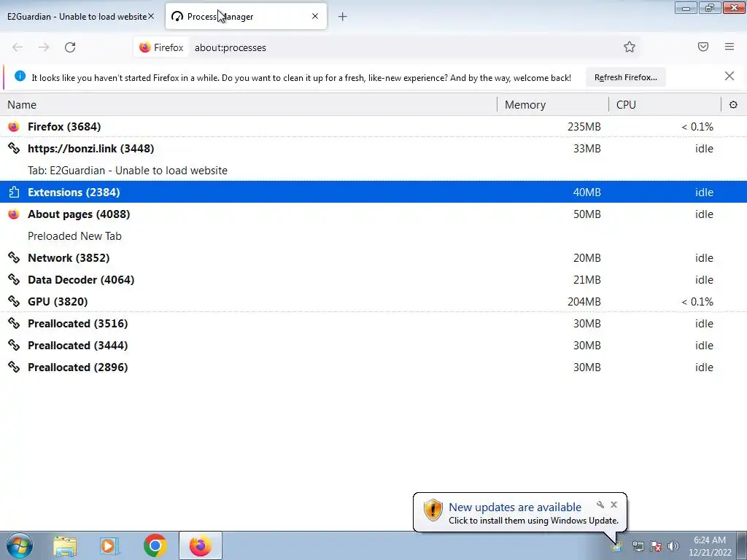Click the icon beside Preallocated (3444)
Viewport: 747px width, 560px height.
(14, 345)
